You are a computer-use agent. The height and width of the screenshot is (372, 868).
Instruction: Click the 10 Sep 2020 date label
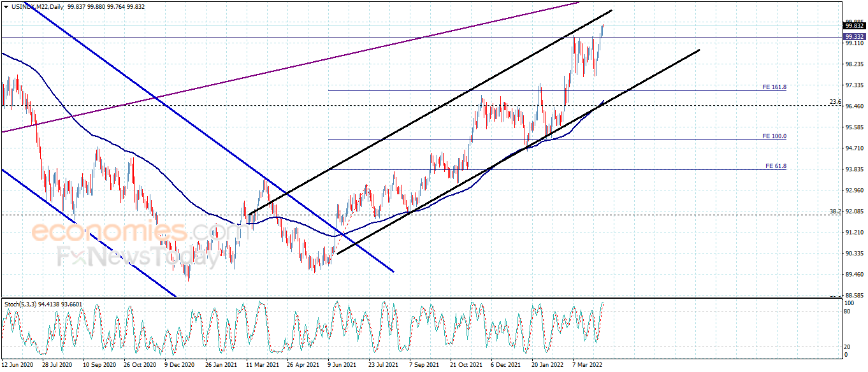pyautogui.click(x=98, y=366)
